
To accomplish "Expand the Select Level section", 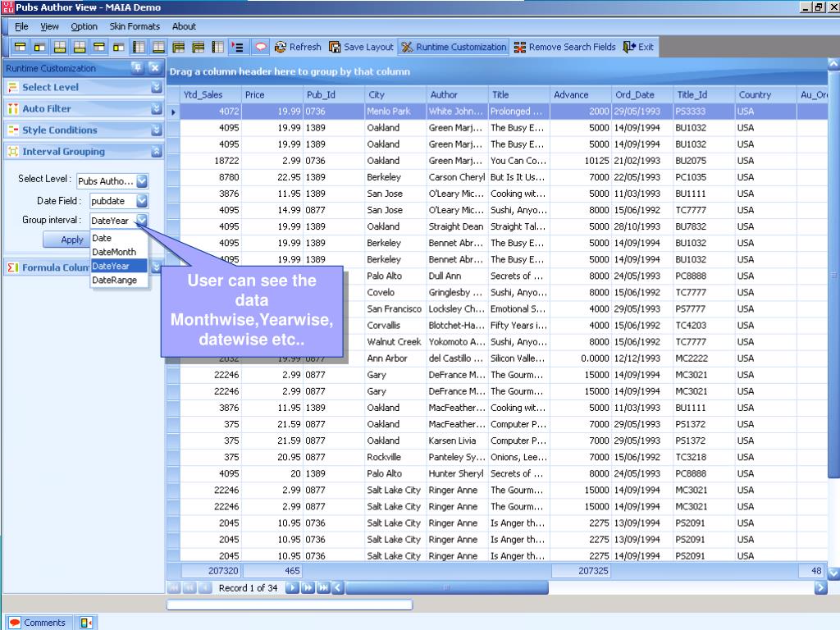I will [156, 87].
